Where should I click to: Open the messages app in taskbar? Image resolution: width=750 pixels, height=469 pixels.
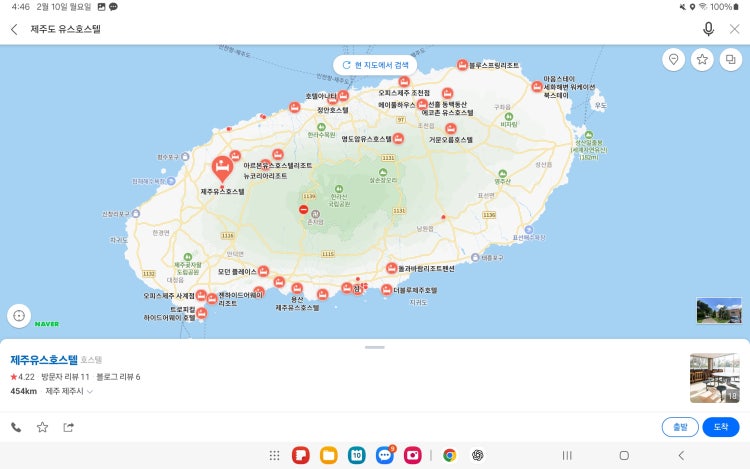[385, 455]
